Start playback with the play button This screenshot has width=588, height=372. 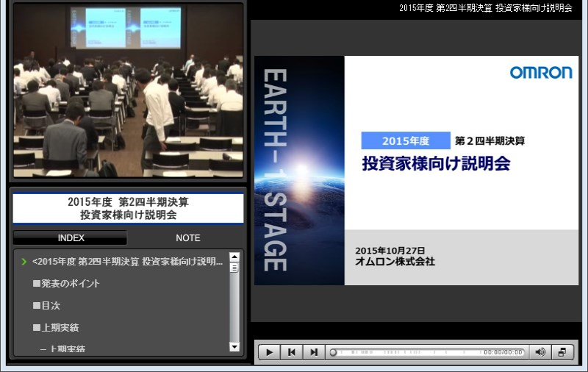point(269,352)
